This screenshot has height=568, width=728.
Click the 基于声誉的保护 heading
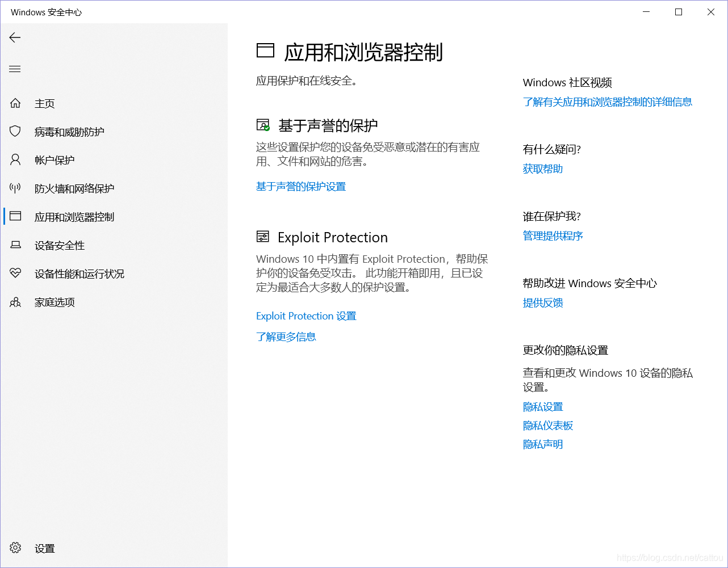[x=328, y=125]
